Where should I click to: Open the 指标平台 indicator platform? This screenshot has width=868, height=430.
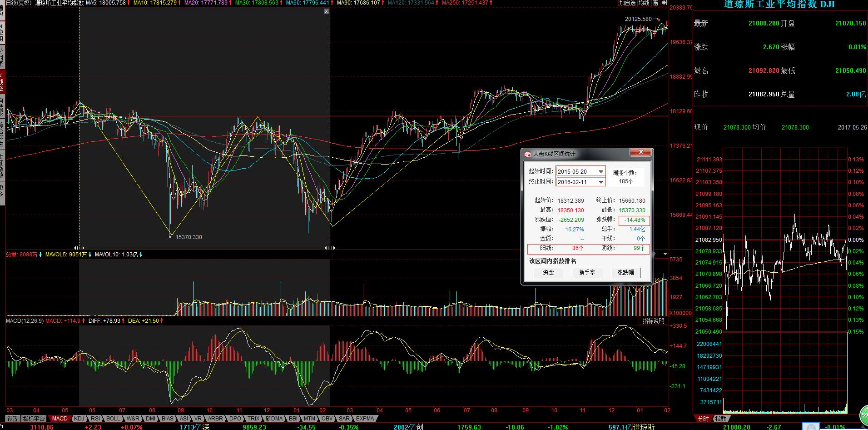point(34,419)
